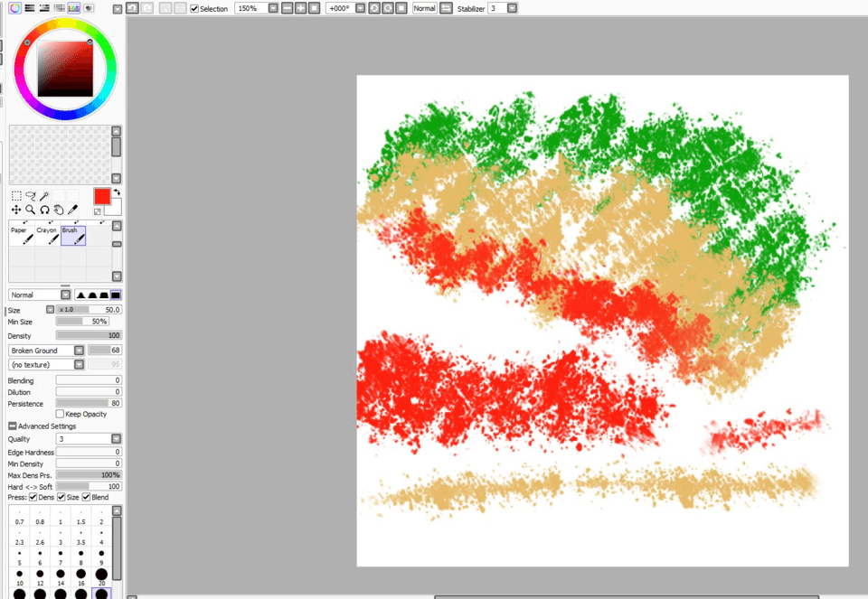
Task: Reset zoom with square button beside plus
Action: [314, 8]
